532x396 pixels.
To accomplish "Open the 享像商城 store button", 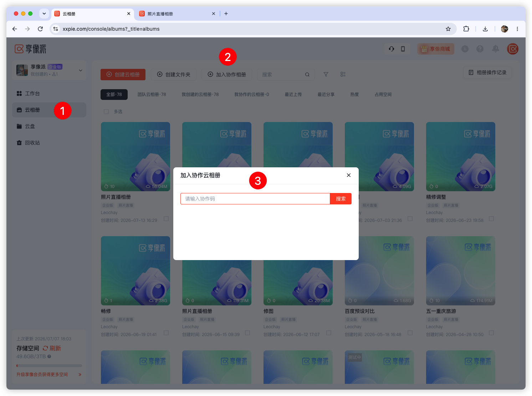I will [x=436, y=49].
